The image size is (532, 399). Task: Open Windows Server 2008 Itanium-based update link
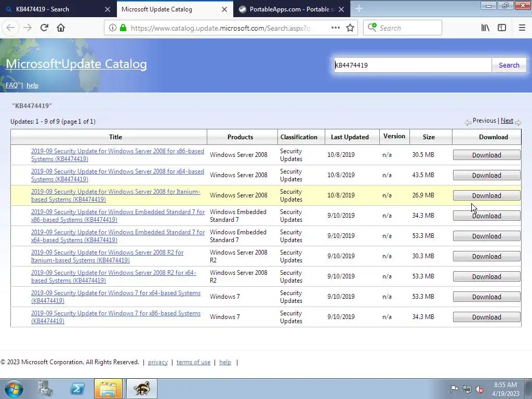(116, 195)
